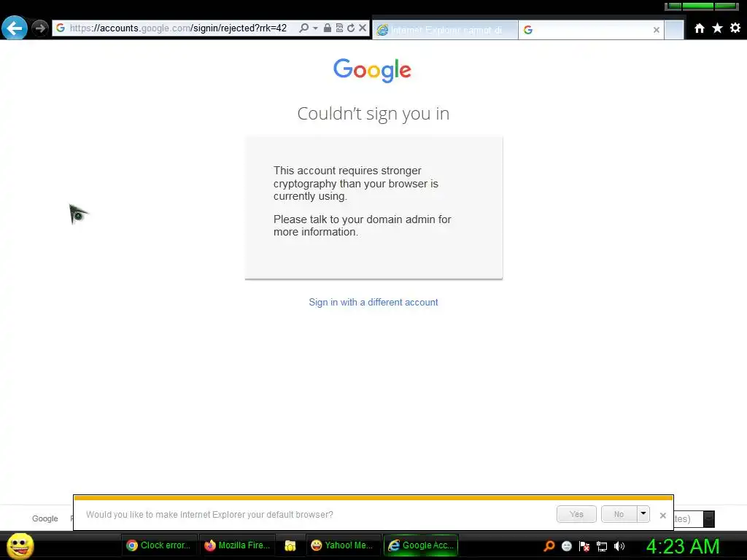Refresh the page with reload icon
Viewport: 747px width, 560px height.
point(351,28)
